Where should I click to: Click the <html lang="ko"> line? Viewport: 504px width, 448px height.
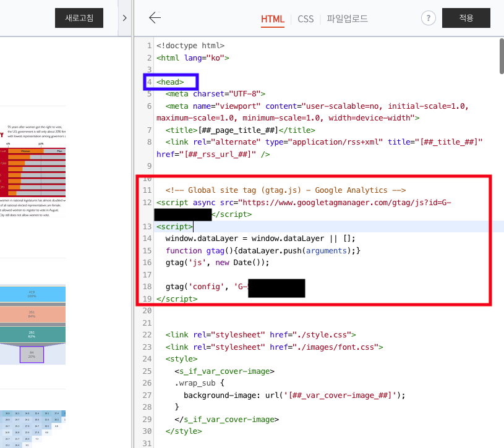tap(192, 58)
